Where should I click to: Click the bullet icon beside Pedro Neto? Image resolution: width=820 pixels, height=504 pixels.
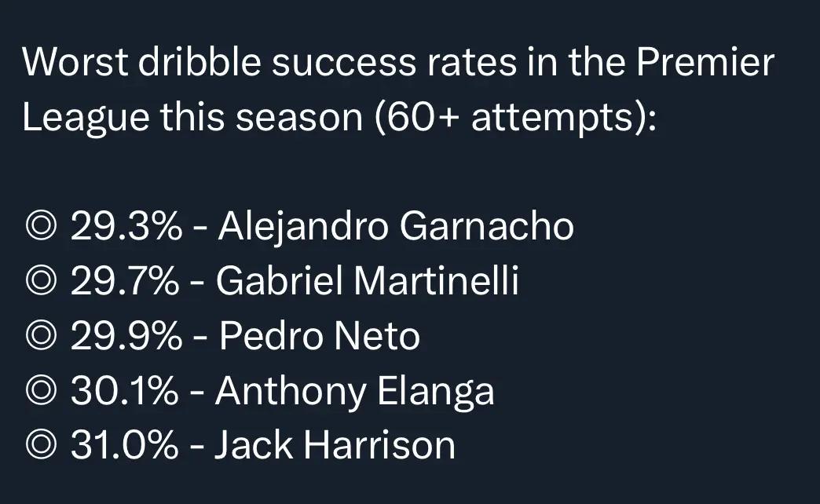(x=41, y=336)
